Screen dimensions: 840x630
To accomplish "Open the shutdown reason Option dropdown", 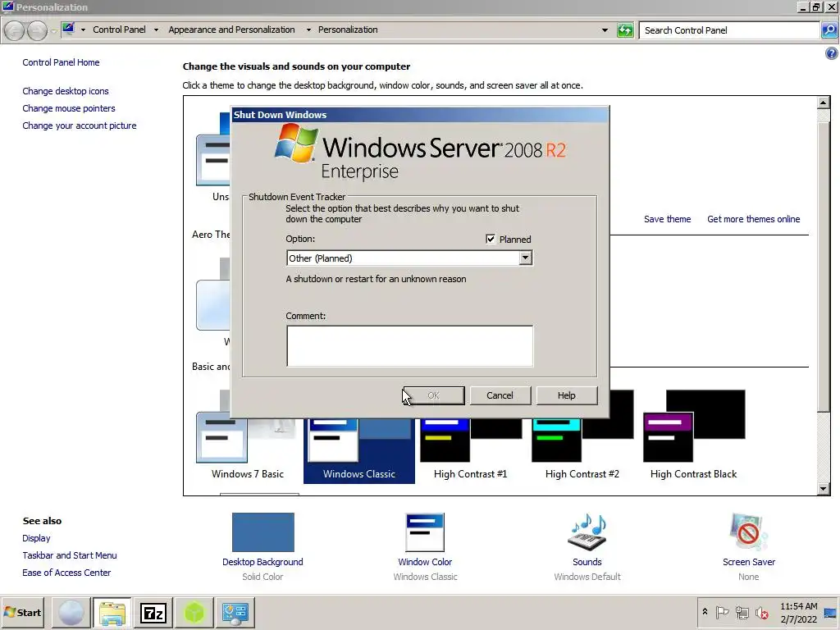I will coord(525,258).
